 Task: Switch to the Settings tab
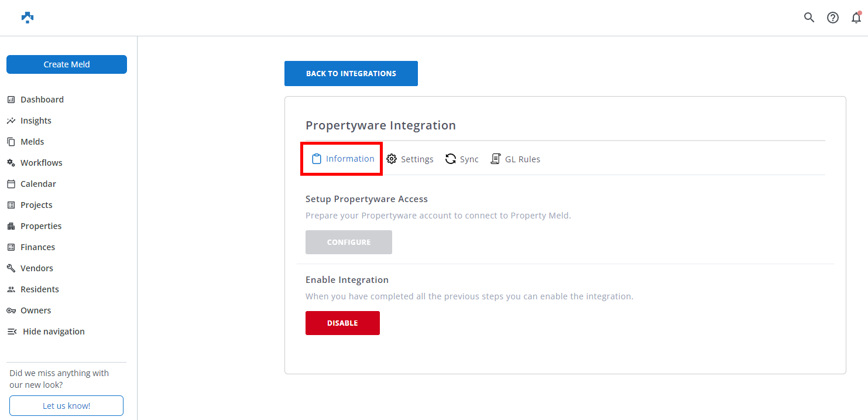[x=410, y=159]
